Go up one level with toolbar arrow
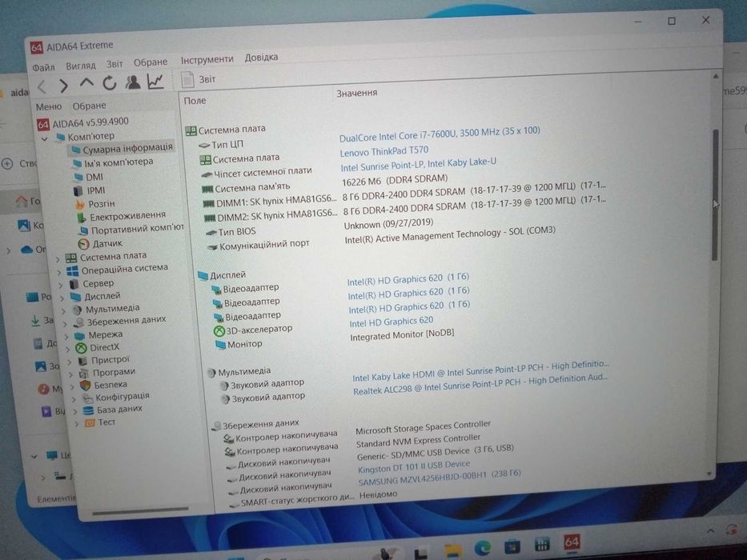The image size is (747, 560). click(86, 83)
